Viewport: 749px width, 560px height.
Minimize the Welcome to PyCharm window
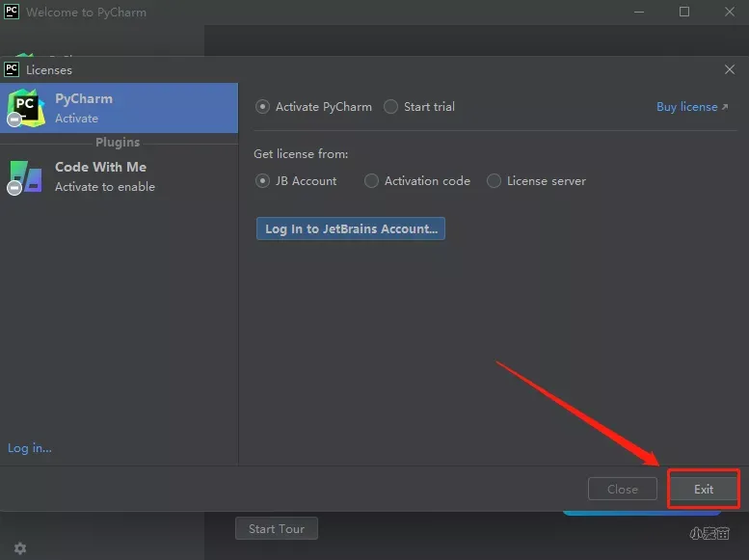click(639, 13)
